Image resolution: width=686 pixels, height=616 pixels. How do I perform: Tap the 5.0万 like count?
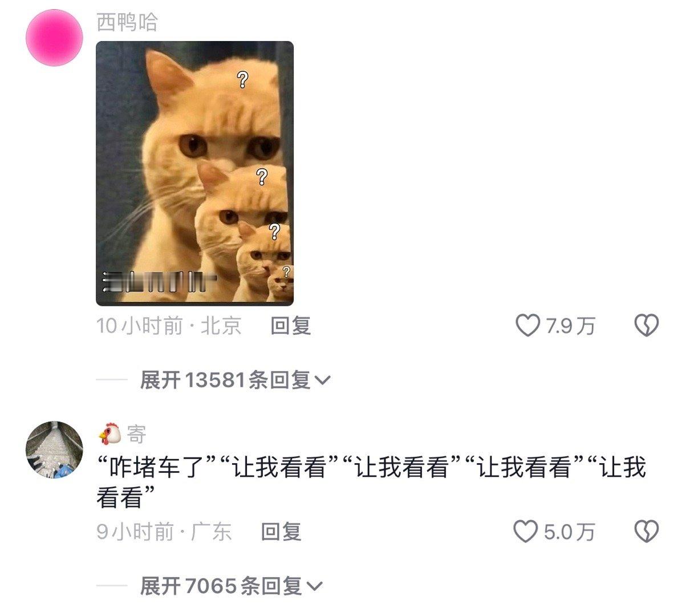[569, 532]
